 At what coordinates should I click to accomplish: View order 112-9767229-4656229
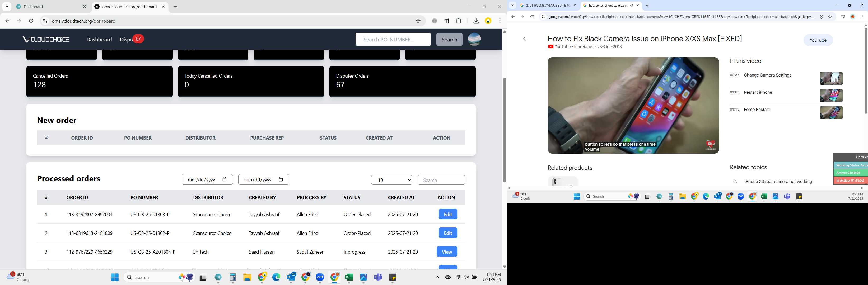coord(447,252)
